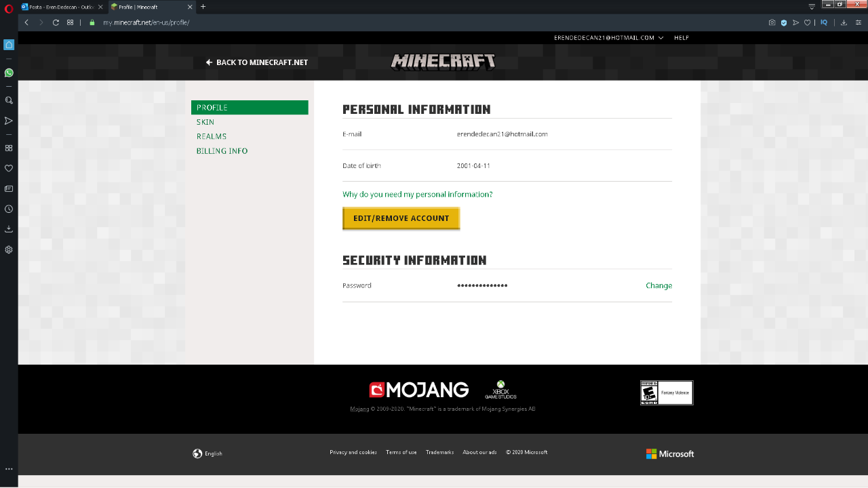
Task: Switch to the Posta Outlook tab
Action: 61,7
